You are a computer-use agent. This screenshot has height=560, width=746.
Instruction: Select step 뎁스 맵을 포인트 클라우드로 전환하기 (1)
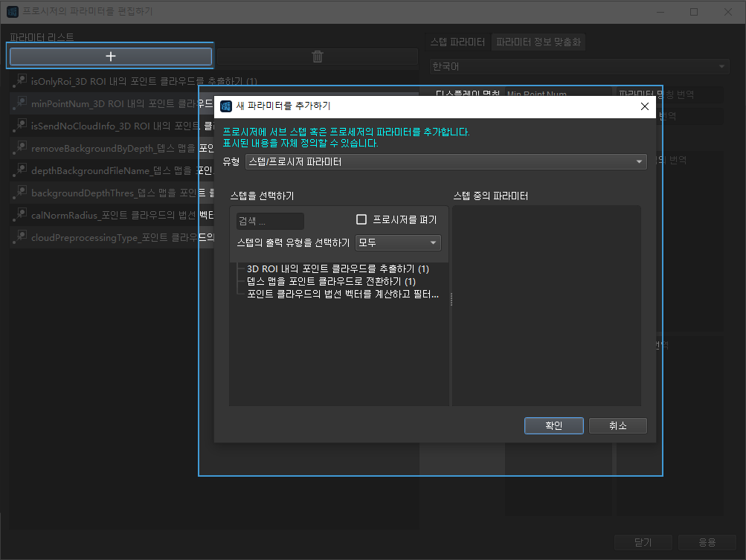(331, 281)
